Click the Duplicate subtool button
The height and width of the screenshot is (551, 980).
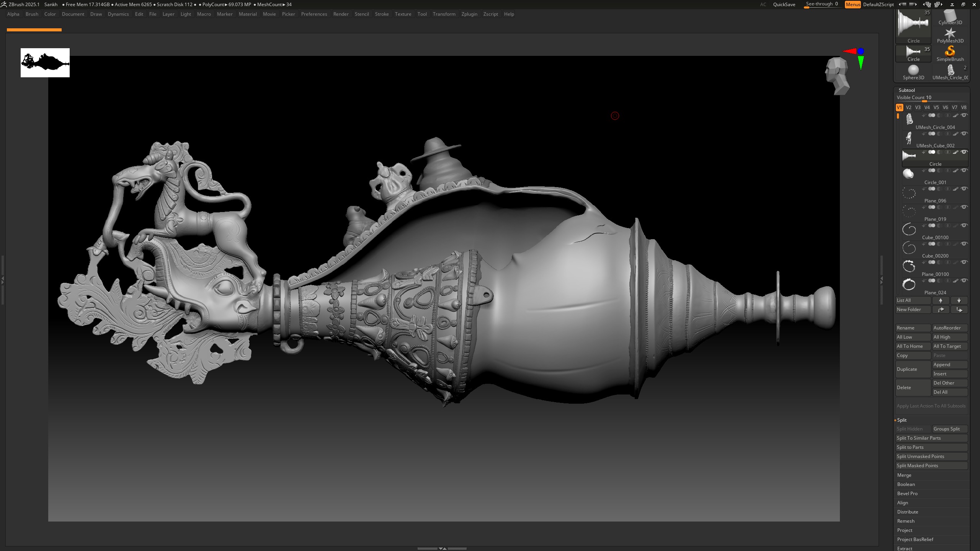[x=913, y=369]
